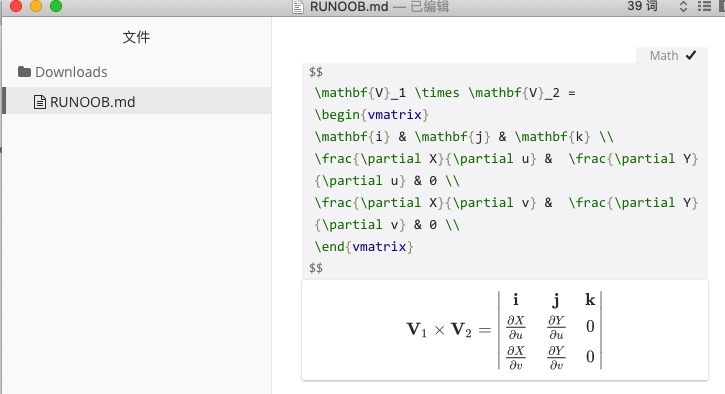Click the \mathbf{i} & \mathbf{j} row of code

(464, 137)
